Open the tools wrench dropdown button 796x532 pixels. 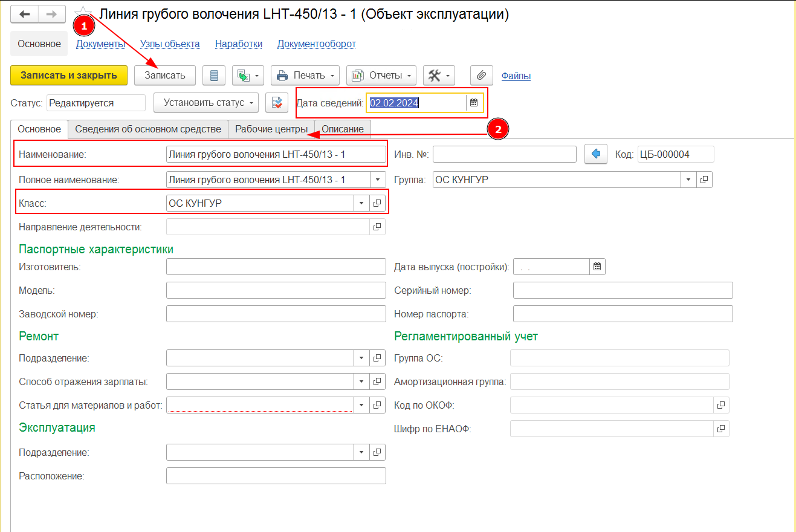(439, 76)
